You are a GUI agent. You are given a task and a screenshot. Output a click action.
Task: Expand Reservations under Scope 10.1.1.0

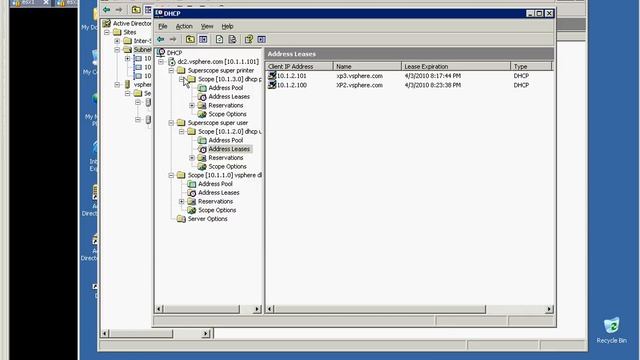(x=182, y=201)
